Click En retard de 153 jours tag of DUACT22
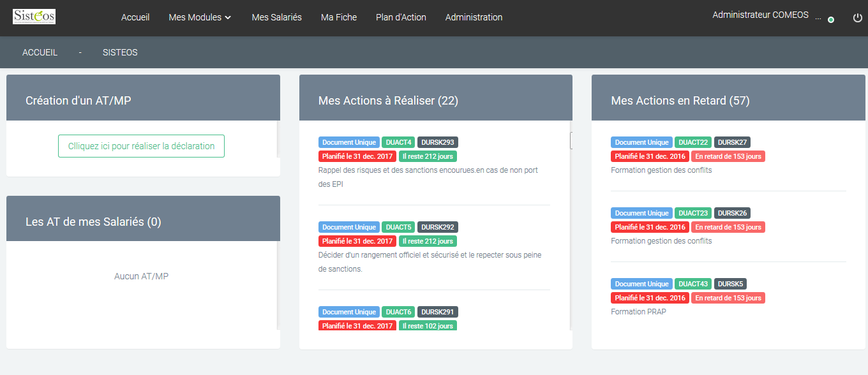Screen dimensions: 868x375 pyautogui.click(x=728, y=156)
